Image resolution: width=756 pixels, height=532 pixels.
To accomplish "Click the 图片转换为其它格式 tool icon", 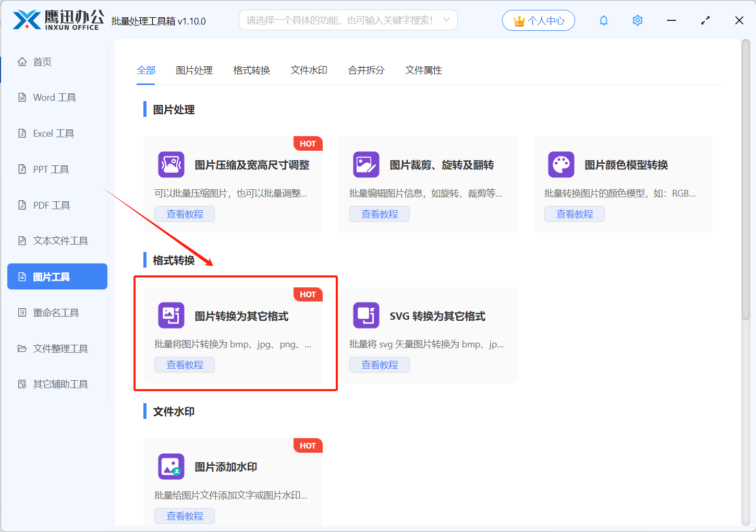I will pyautogui.click(x=171, y=316).
